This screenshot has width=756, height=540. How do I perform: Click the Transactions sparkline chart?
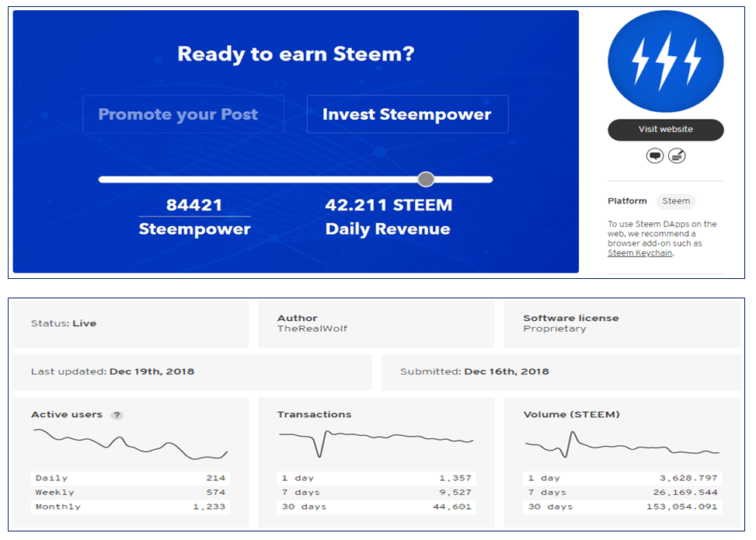(376, 444)
